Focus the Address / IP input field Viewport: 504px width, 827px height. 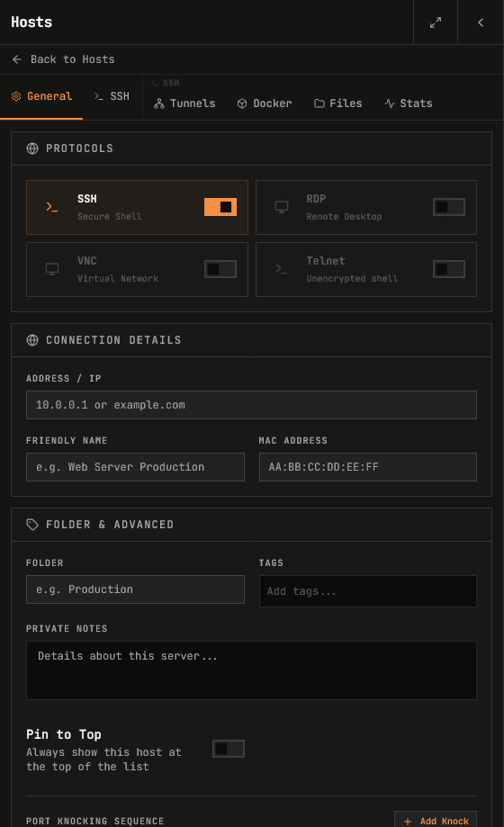click(251, 405)
